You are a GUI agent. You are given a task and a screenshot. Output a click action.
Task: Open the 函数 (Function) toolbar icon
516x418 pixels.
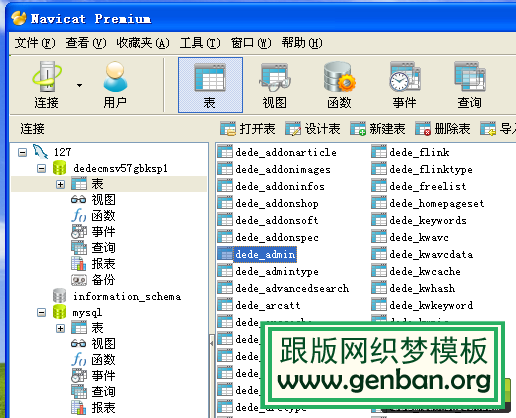[339, 85]
